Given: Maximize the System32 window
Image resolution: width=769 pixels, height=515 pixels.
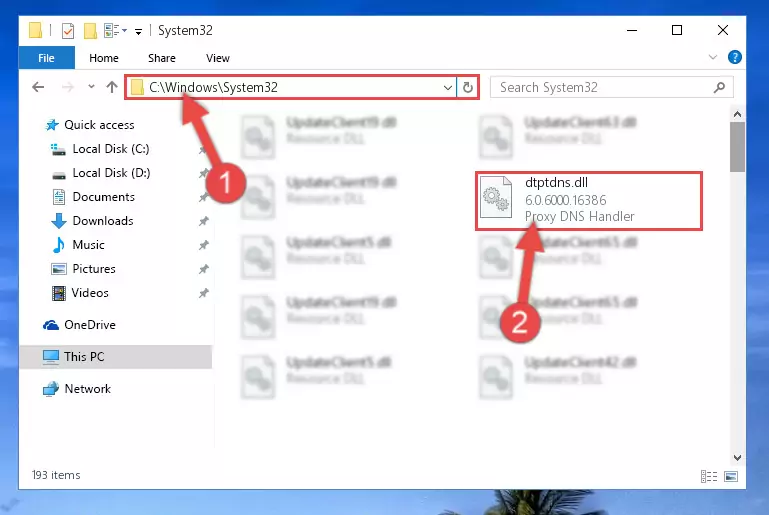Looking at the screenshot, I should pyautogui.click(x=677, y=30).
